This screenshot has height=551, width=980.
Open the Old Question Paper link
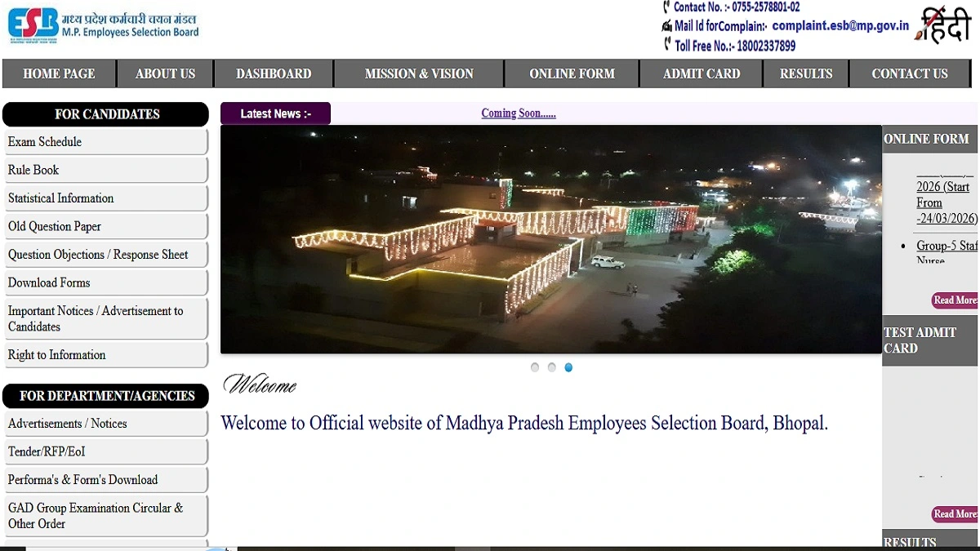pos(55,226)
